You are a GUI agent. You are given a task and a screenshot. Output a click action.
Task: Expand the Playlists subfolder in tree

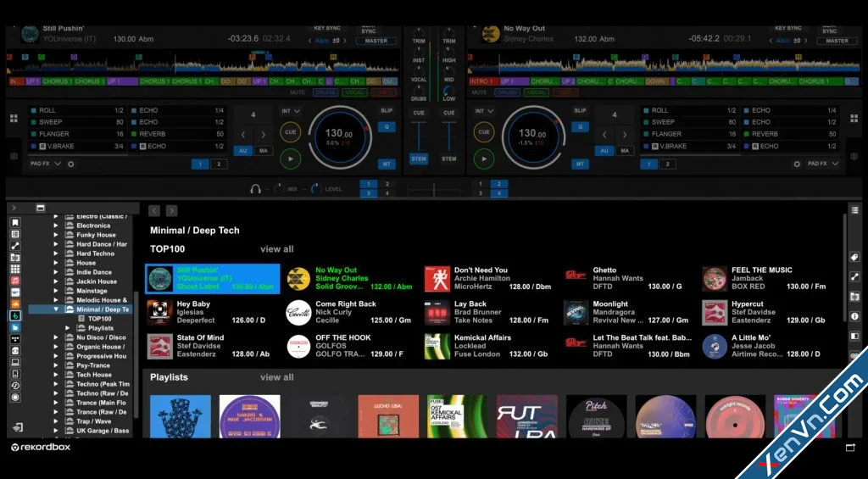click(x=68, y=328)
